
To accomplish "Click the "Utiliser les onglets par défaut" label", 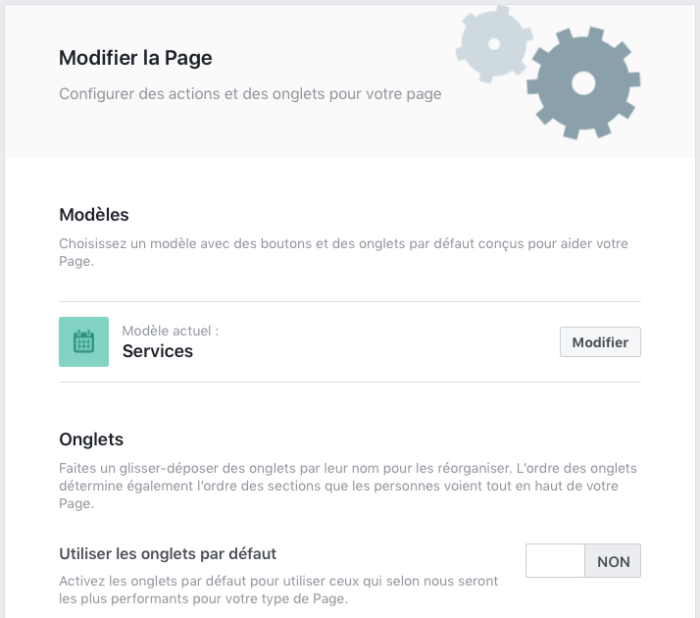I will pyautogui.click(x=168, y=553).
